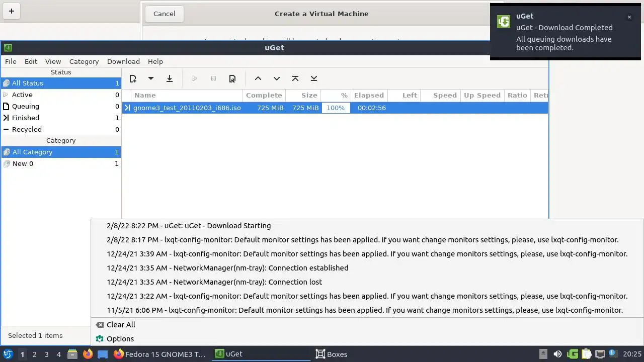Click the Up Speed column header
644x362 pixels.
[x=482, y=95]
